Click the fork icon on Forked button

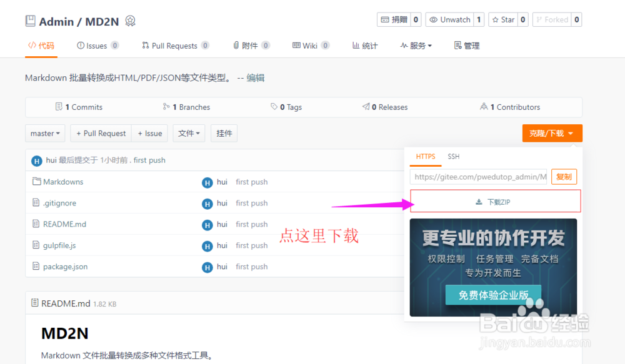click(539, 19)
